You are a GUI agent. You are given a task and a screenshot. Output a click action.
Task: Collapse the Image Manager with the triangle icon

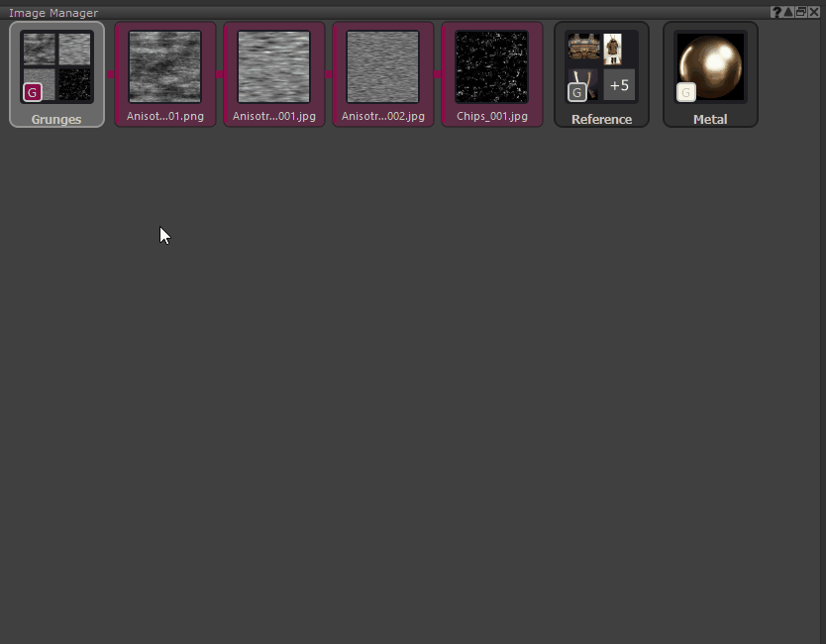coord(788,13)
